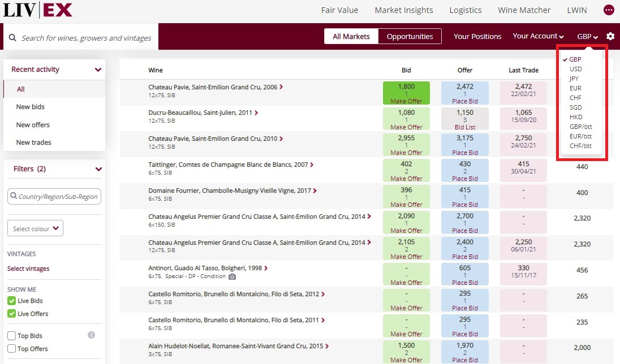Image resolution: width=620 pixels, height=364 pixels.
Task: Open arrow next to Chateau Pavie 2010
Action: 281,138
